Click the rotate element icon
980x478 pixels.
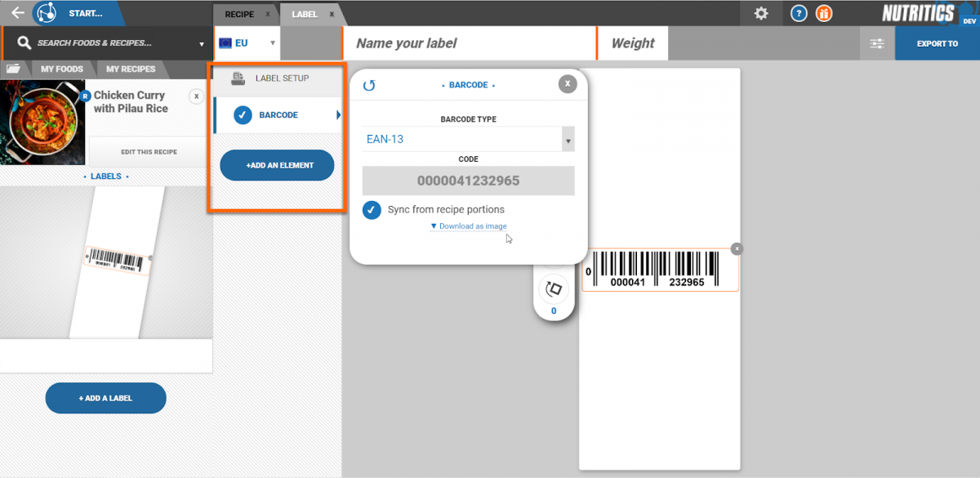554,288
